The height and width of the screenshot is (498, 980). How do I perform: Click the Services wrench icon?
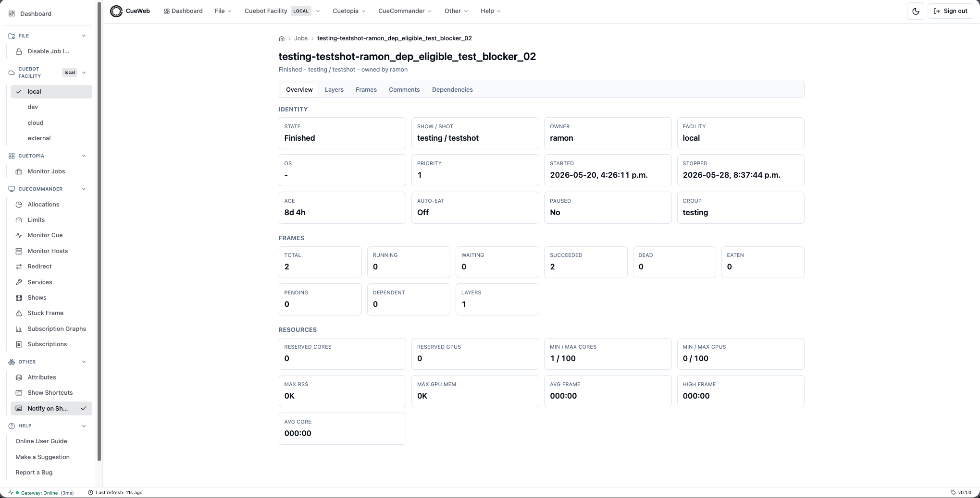19,282
